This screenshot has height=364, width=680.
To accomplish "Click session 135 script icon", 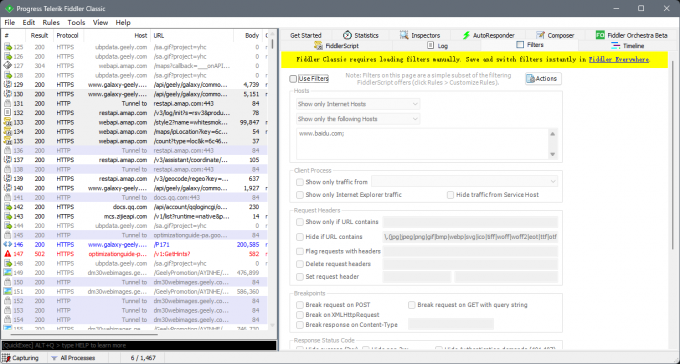I will [7, 141].
